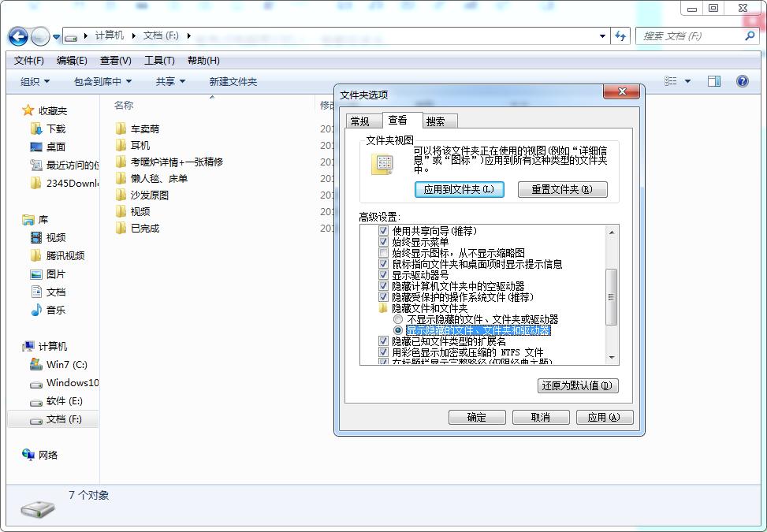
Task: Expand the address bar history dropdown
Action: point(601,36)
